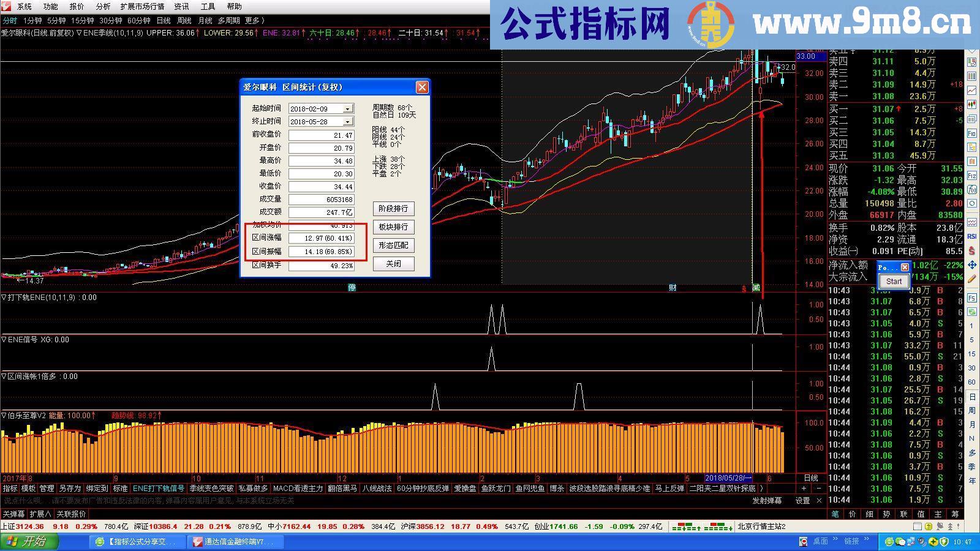Screen dimensions: 980x551
Task: Click the green shield tray icon
Action: point(944,542)
